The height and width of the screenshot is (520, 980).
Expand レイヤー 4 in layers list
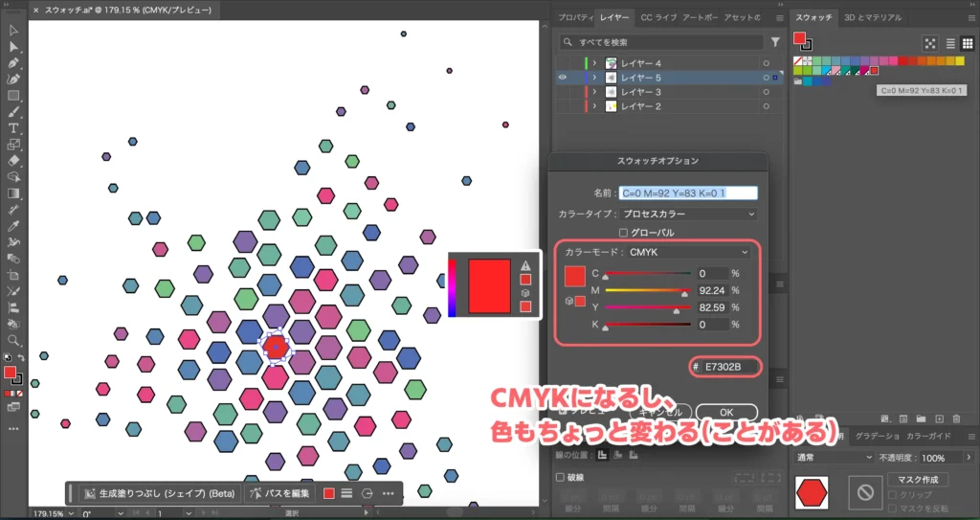tap(594, 63)
